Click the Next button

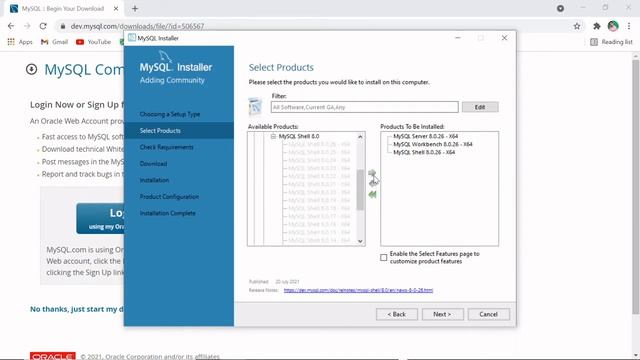click(442, 314)
